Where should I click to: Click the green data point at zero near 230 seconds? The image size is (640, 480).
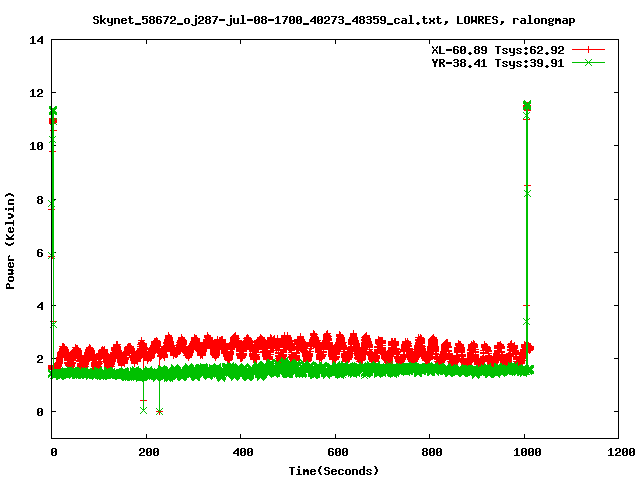(160, 411)
